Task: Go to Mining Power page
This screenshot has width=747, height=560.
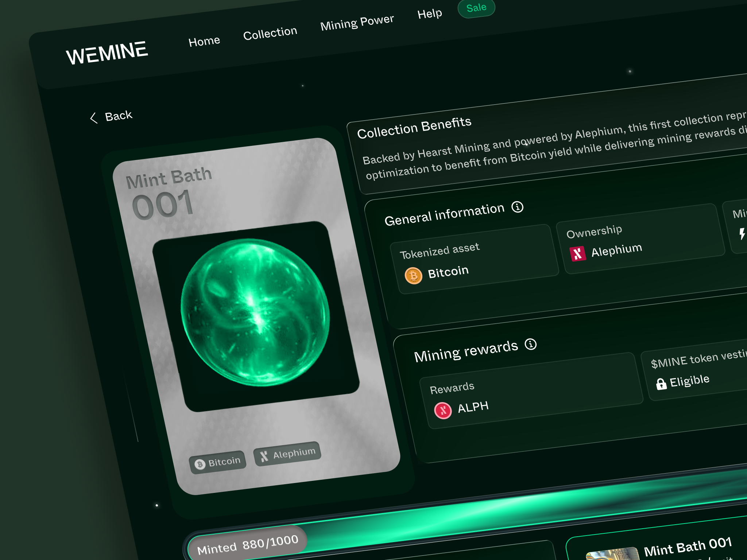Action: (x=357, y=22)
